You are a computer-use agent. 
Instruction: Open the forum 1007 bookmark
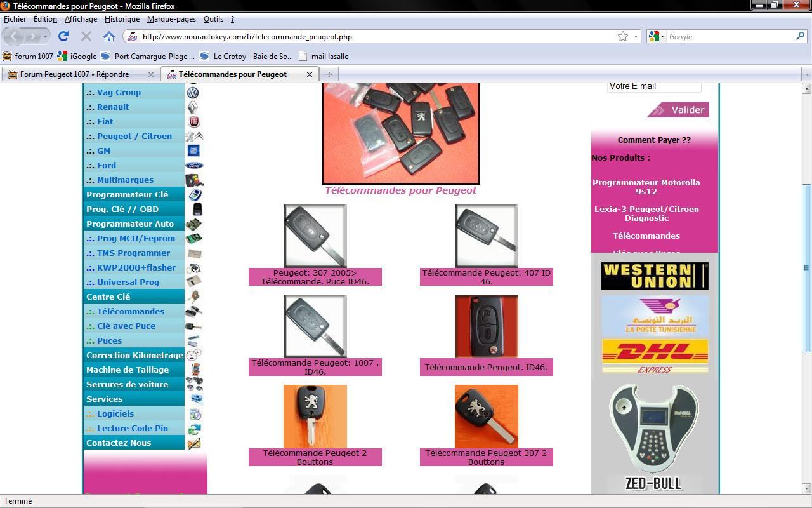(28, 56)
